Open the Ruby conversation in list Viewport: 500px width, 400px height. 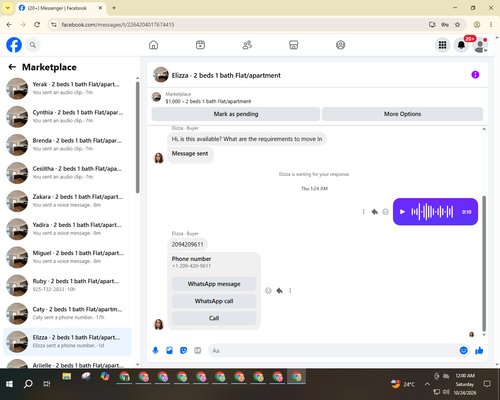click(68, 285)
